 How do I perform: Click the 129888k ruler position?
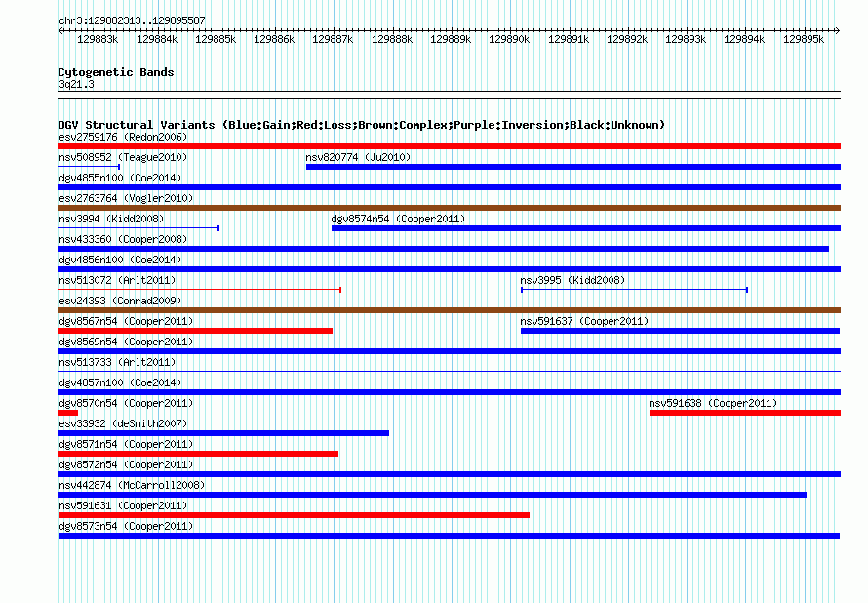coord(392,39)
